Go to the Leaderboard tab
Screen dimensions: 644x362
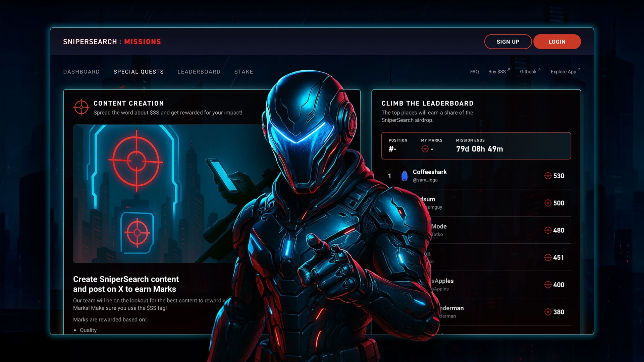tap(199, 72)
